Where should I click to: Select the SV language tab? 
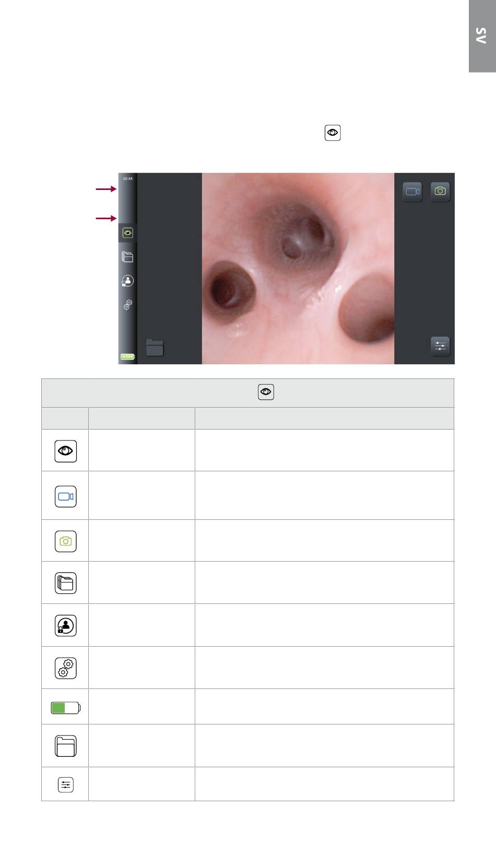[482, 36]
